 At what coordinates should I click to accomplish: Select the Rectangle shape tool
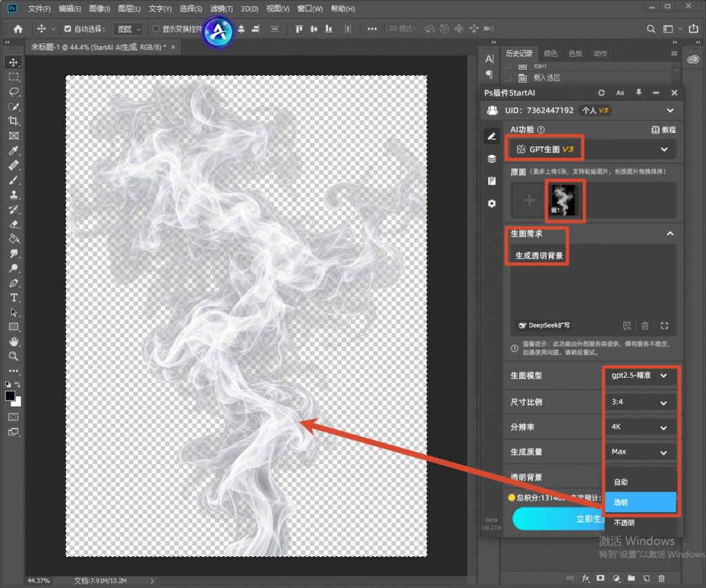tap(14, 327)
